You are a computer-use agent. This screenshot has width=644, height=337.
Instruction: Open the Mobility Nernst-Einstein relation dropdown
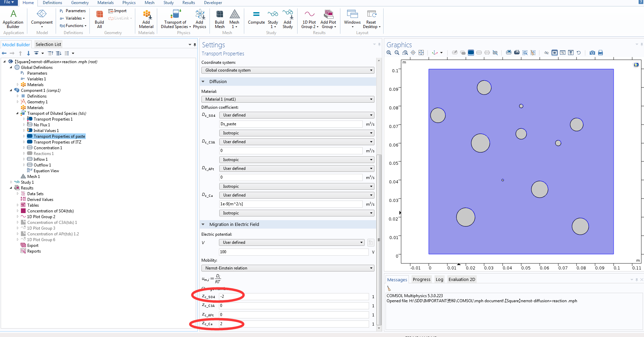287,268
